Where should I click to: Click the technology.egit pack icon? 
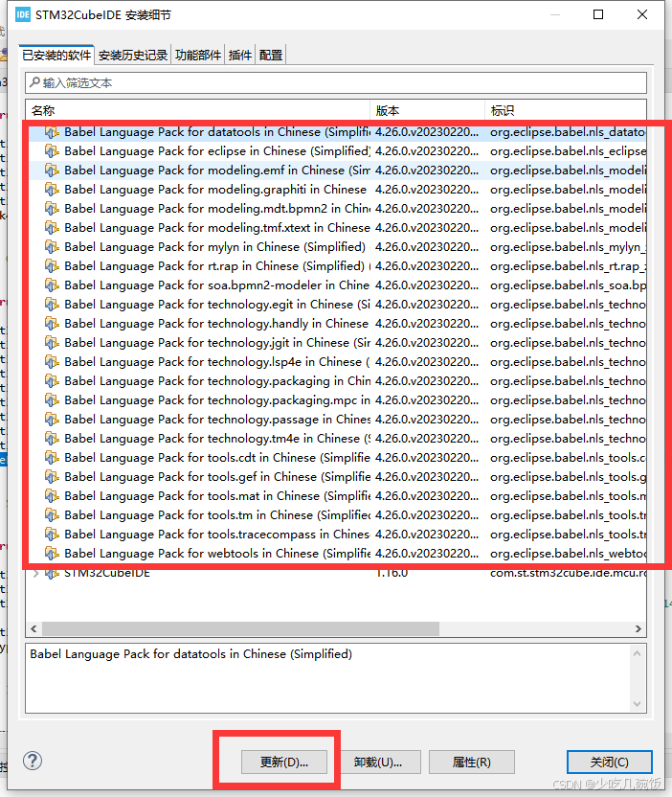point(52,305)
